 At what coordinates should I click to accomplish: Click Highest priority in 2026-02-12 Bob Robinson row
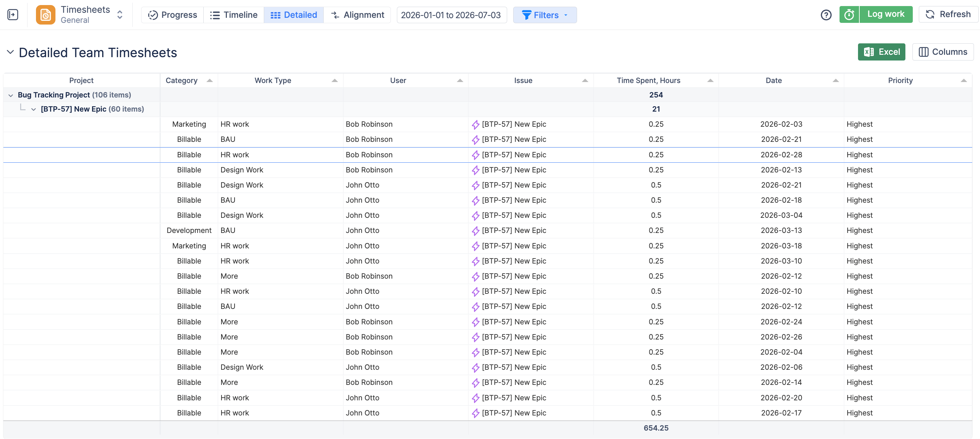[x=859, y=276]
